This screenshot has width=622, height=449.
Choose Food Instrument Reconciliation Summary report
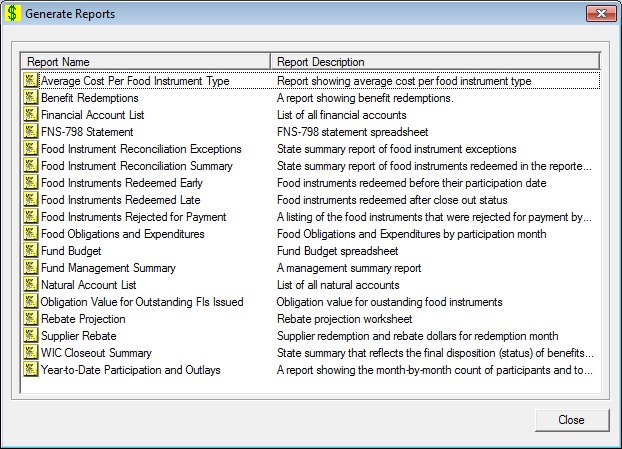coord(136,166)
